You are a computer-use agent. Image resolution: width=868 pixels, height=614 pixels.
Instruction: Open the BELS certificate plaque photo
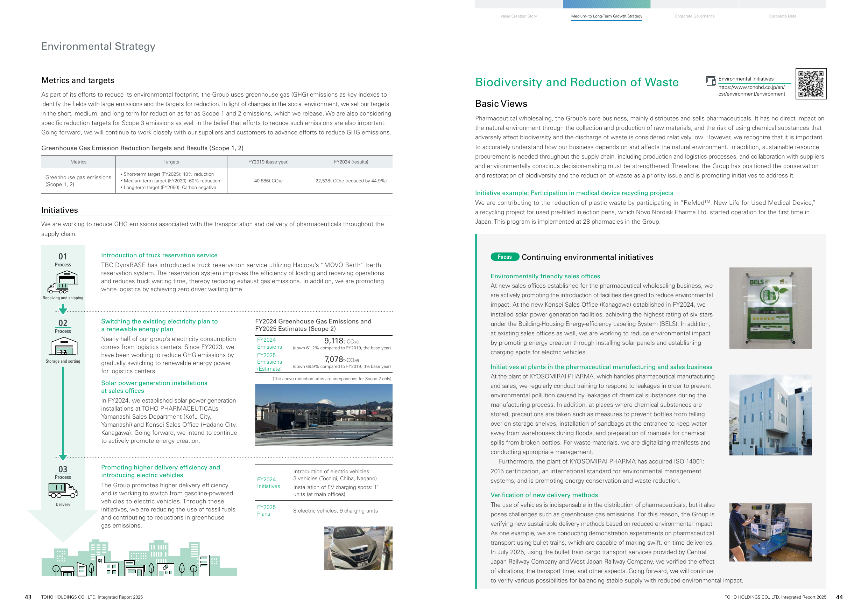(x=770, y=308)
